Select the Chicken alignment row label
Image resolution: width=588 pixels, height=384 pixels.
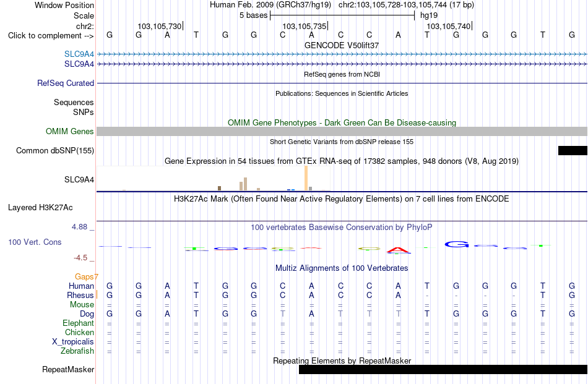point(79,333)
